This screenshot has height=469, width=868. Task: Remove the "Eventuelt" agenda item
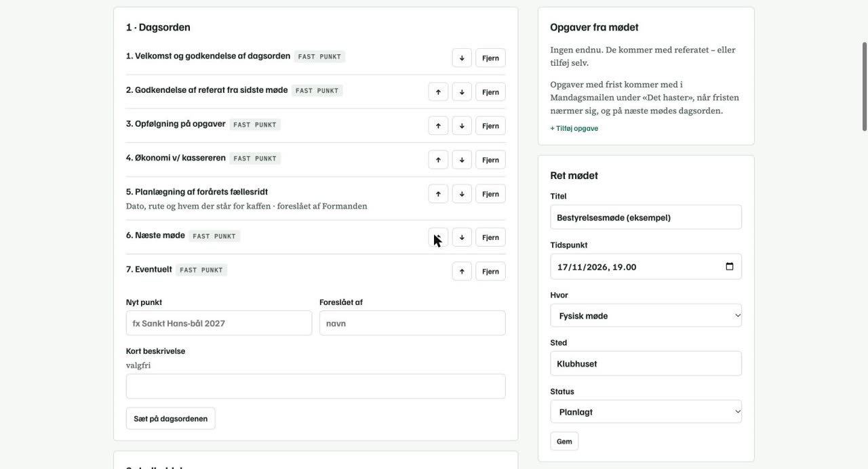[x=490, y=271]
